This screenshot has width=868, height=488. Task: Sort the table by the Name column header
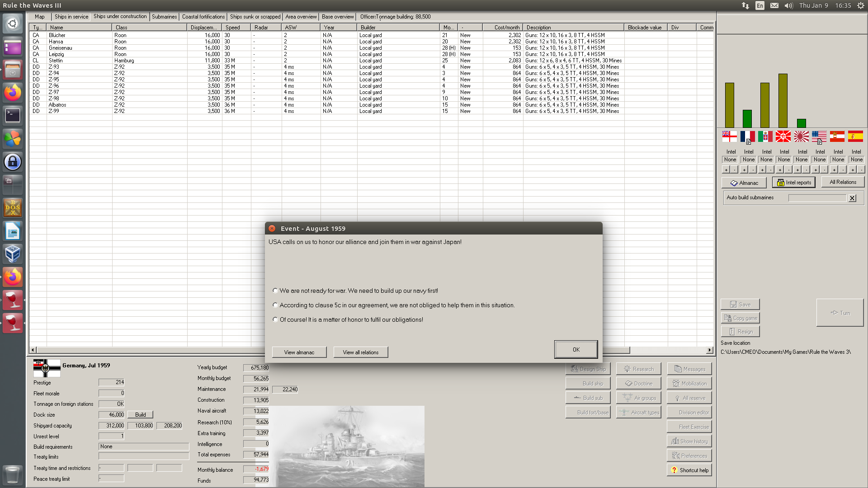click(x=79, y=28)
